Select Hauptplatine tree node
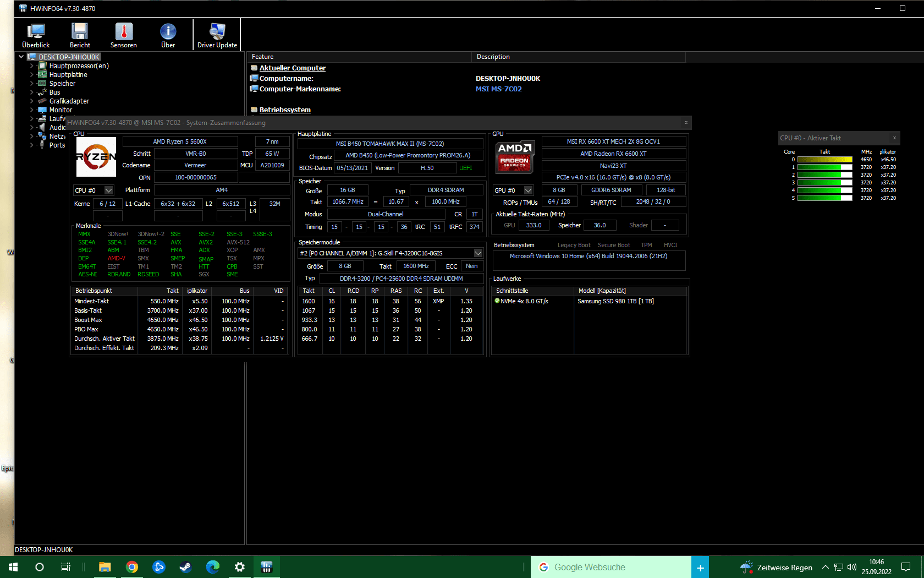Viewport: 924px width, 578px height. pyautogui.click(x=68, y=75)
